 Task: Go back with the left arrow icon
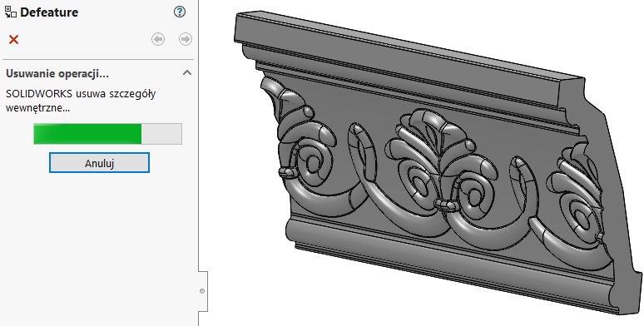click(158, 39)
